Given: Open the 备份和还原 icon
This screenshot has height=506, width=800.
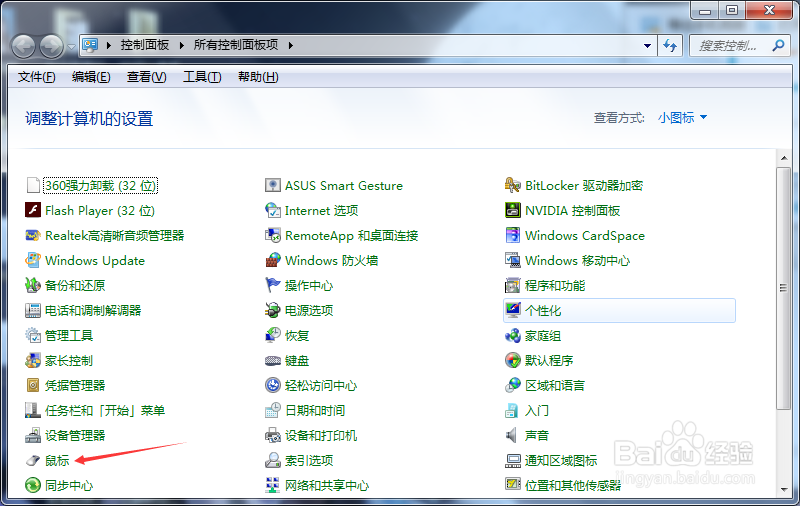Looking at the screenshot, I should click(33, 285).
